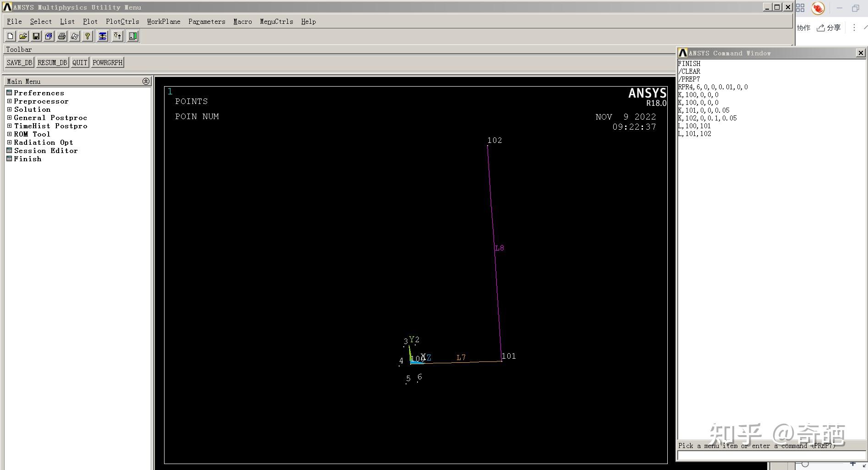Toggle PowerGraphics with the POWRGRPH button

[x=107, y=62]
